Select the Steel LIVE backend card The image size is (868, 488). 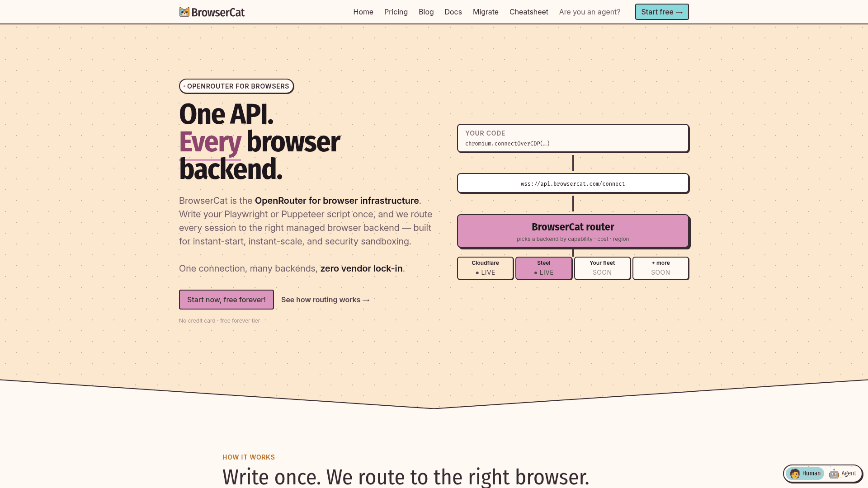pyautogui.click(x=544, y=268)
